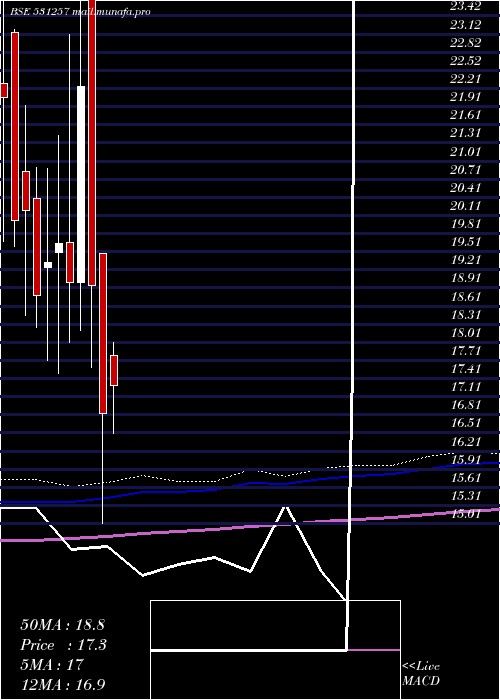Click the 19.81 price axis label
Viewport: 500px width, 700px height.
pyautogui.click(x=465, y=224)
